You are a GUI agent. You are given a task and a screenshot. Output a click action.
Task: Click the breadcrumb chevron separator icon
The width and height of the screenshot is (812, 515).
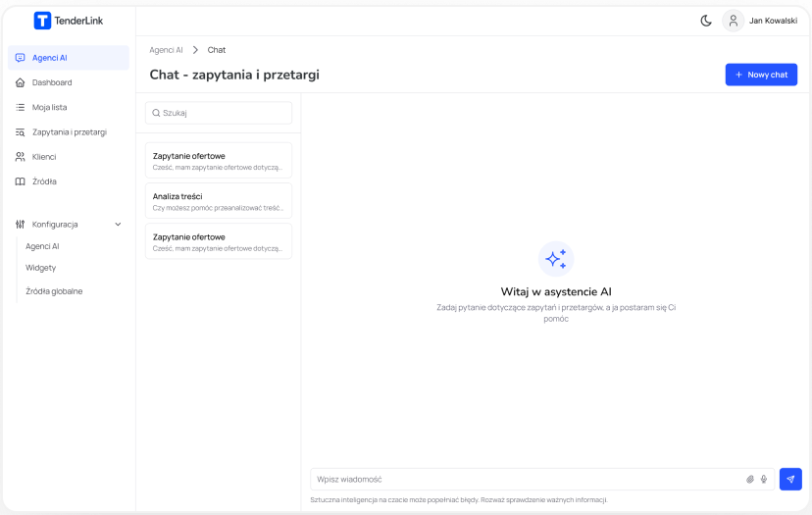point(195,50)
